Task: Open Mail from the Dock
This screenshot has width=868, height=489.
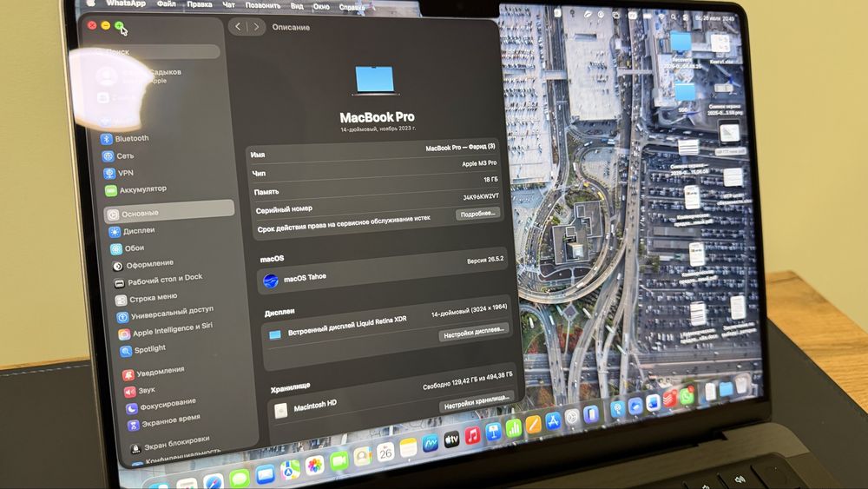Action: (265, 474)
